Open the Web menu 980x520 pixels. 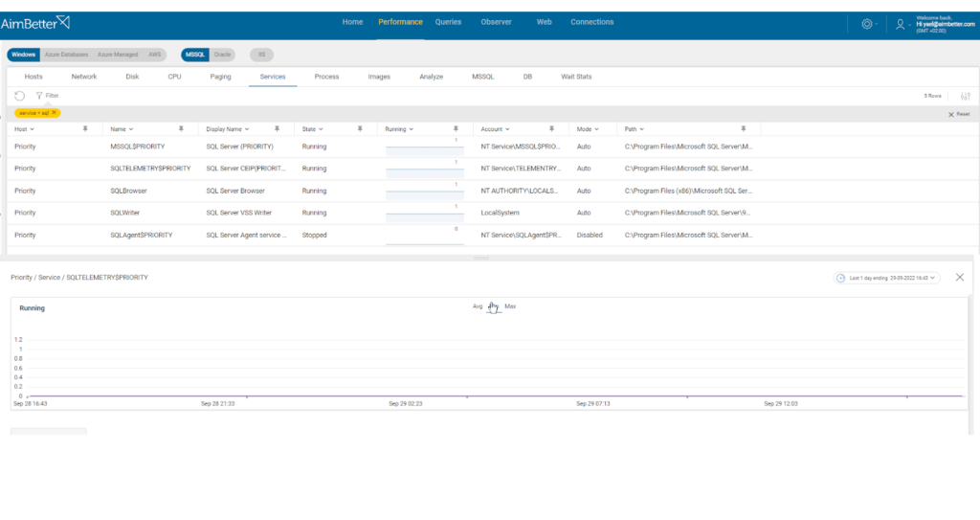[x=544, y=22]
